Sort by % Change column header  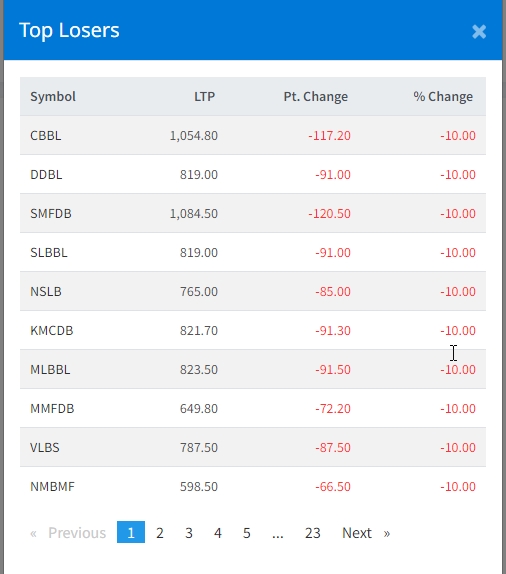click(443, 97)
